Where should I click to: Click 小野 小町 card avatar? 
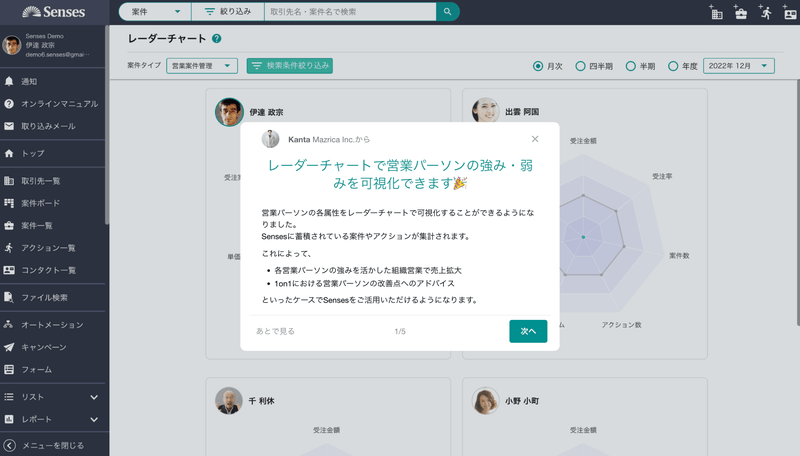pyautogui.click(x=485, y=401)
